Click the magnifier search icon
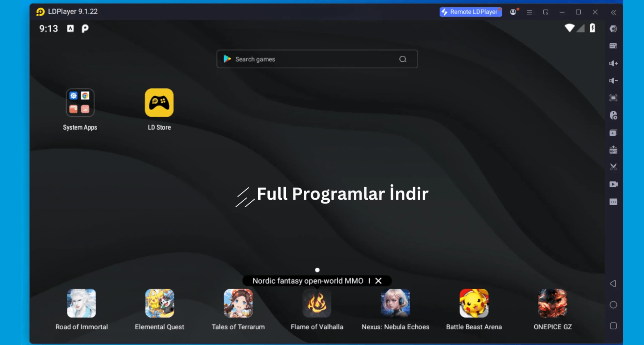Viewport: 644px width, 345px height. click(403, 59)
